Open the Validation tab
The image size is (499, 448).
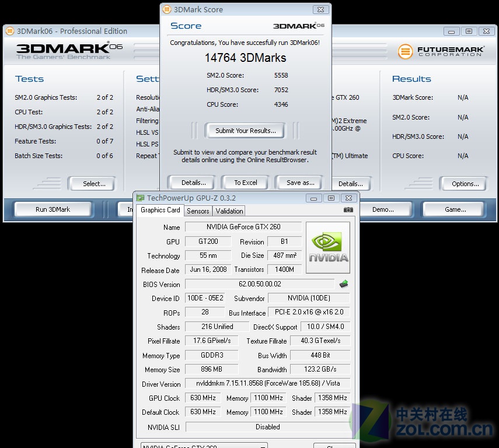(228, 211)
